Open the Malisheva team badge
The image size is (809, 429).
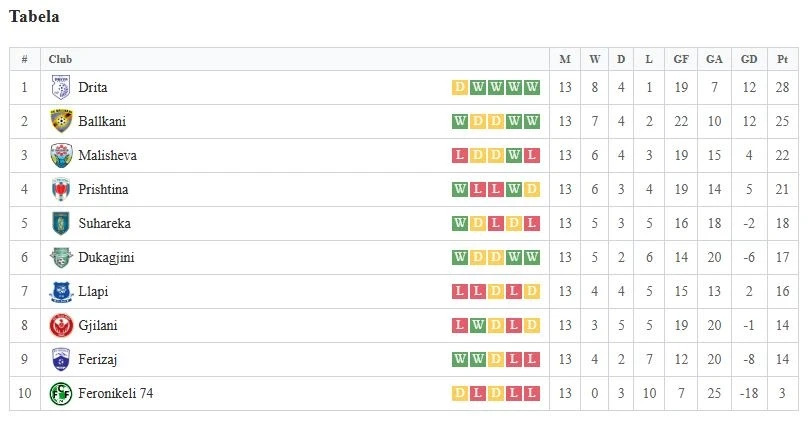coord(61,155)
